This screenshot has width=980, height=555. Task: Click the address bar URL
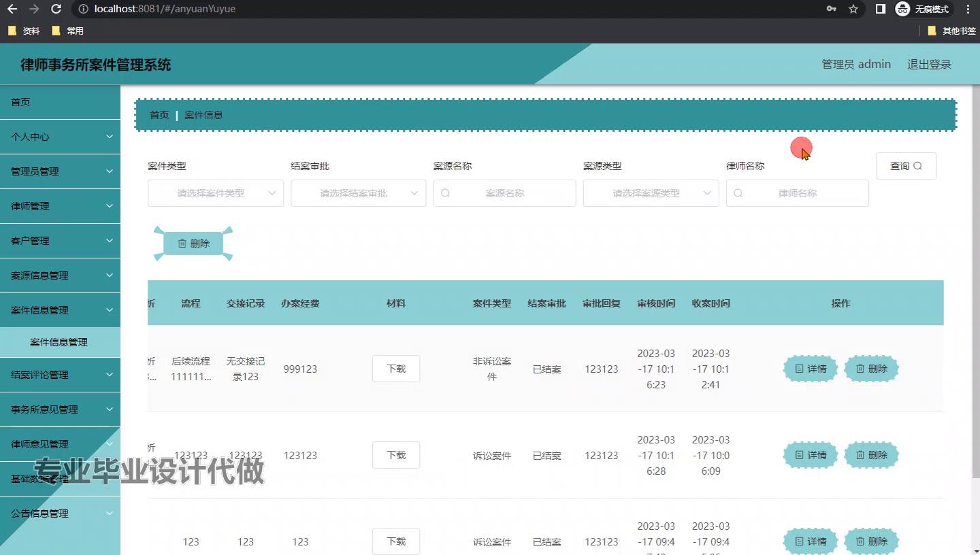point(165,9)
